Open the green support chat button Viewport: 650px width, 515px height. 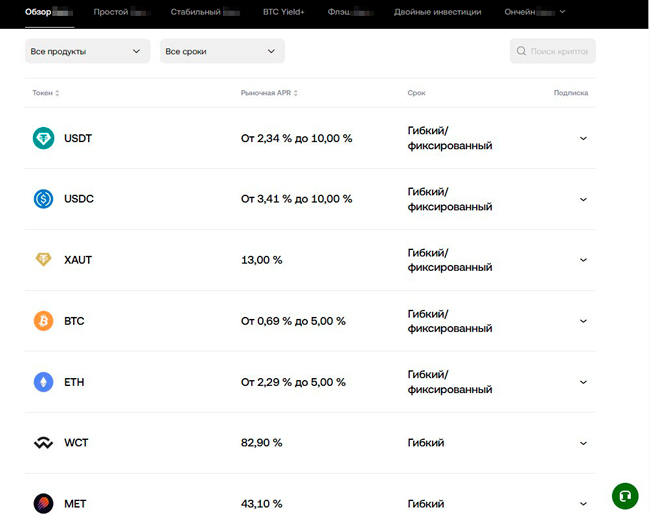[x=625, y=496]
